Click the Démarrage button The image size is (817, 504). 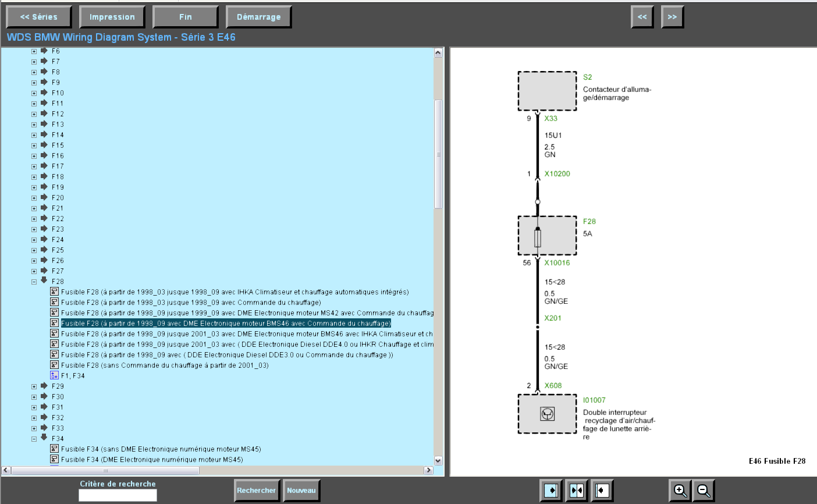coord(259,17)
